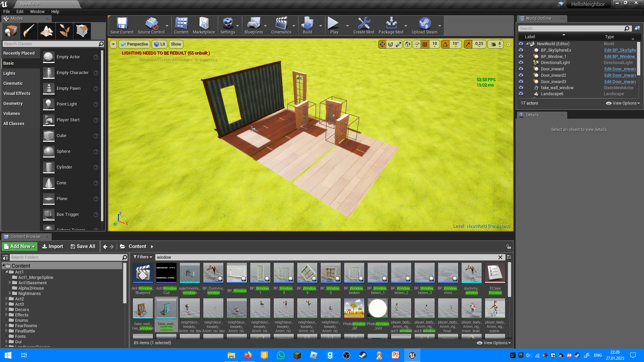This screenshot has width=644, height=362.
Task: Click the Search Classes field
Action: pyautogui.click(x=53, y=44)
